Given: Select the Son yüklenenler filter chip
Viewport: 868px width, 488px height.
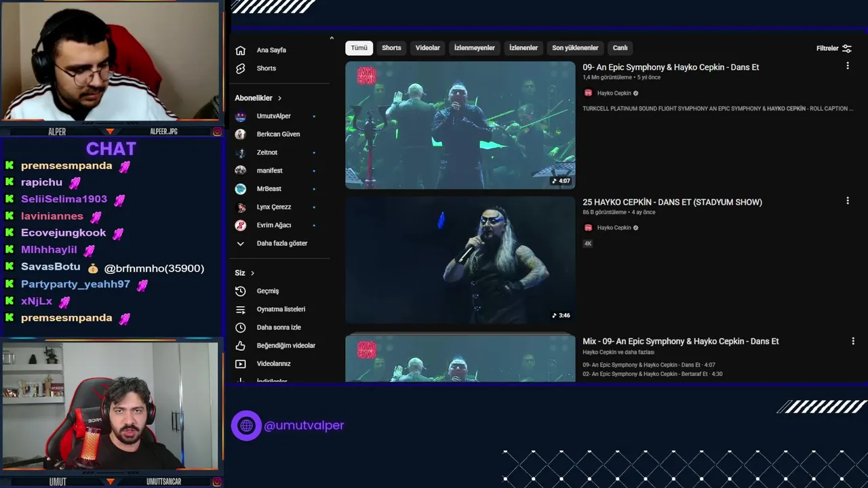Looking at the screenshot, I should 575,48.
